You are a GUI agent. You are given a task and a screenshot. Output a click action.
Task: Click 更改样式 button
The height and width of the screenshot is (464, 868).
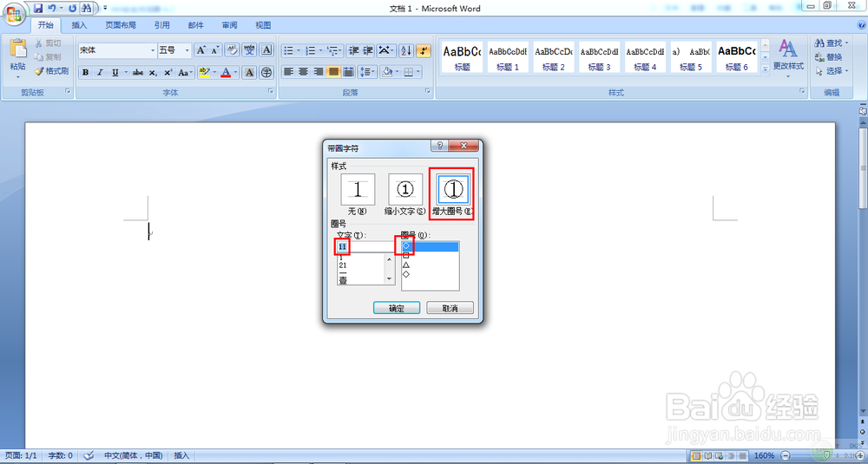click(x=788, y=58)
